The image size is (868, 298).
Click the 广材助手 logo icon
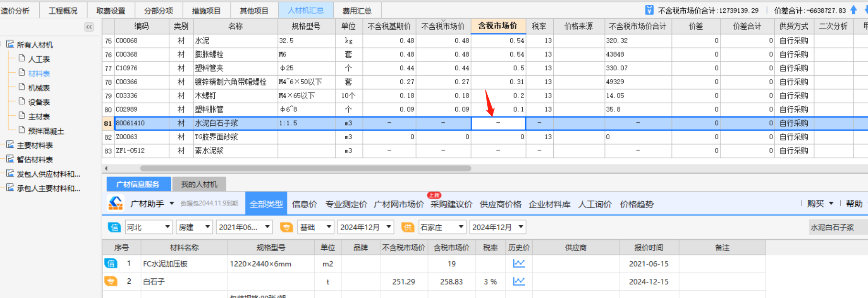click(116, 204)
